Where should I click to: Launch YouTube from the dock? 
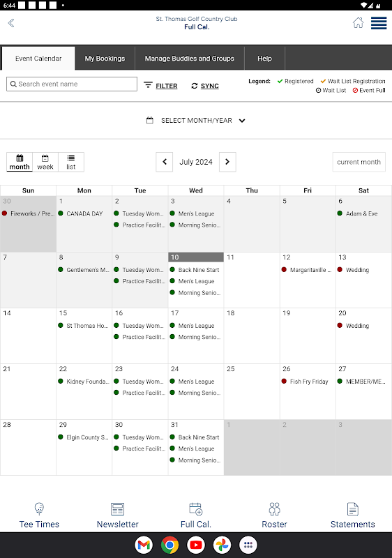pyautogui.click(x=196, y=545)
